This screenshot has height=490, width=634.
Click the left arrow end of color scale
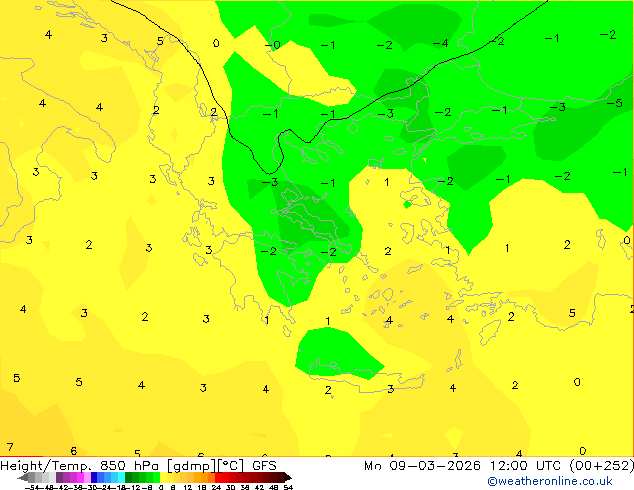click(23, 477)
